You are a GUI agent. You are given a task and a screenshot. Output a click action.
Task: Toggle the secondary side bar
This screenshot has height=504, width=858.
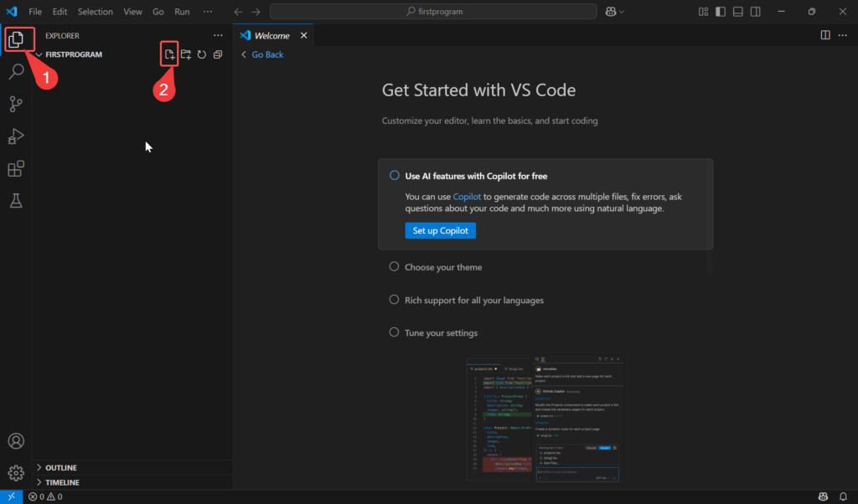756,12
